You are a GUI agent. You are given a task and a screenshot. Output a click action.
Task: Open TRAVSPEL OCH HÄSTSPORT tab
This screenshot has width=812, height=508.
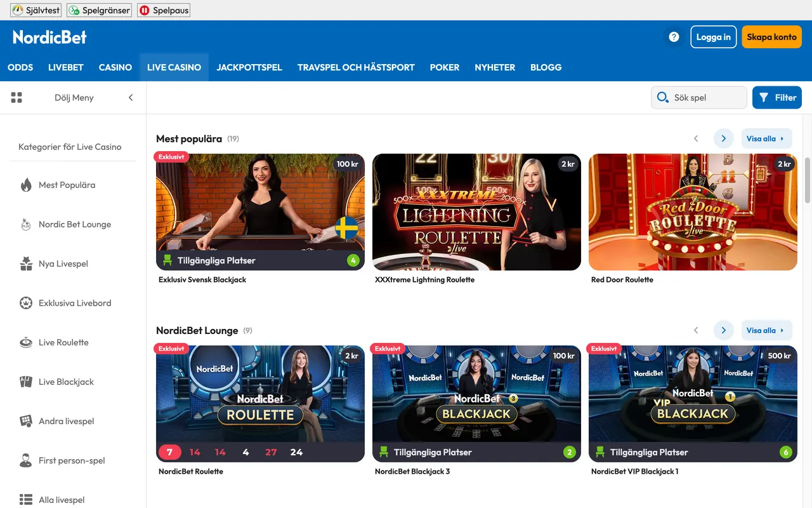tap(356, 67)
